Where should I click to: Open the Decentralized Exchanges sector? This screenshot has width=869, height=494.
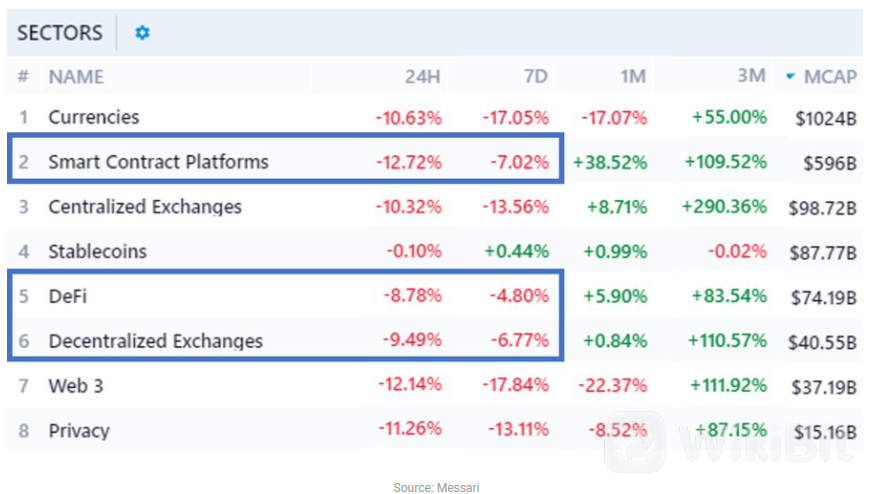pos(155,340)
